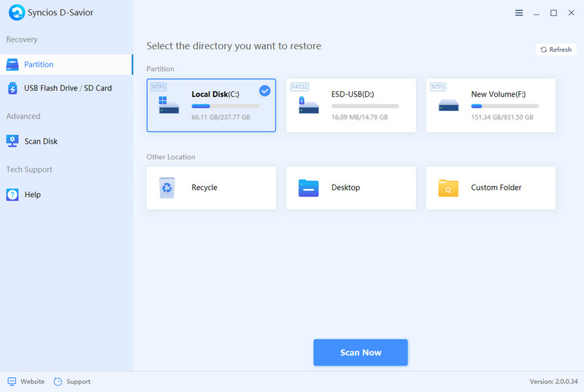This screenshot has width=584, height=392.
Task: Open USB Flash Drive / SD Card section
Action: (67, 88)
